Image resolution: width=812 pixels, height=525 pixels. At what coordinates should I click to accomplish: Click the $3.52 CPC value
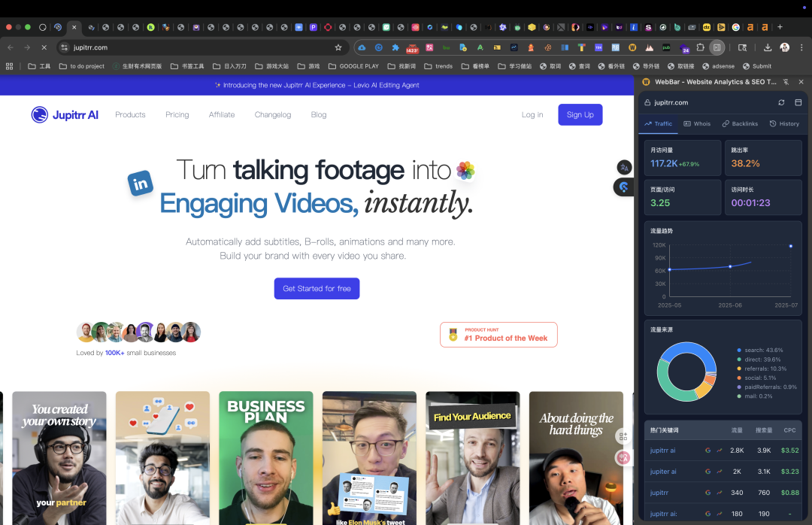click(789, 451)
